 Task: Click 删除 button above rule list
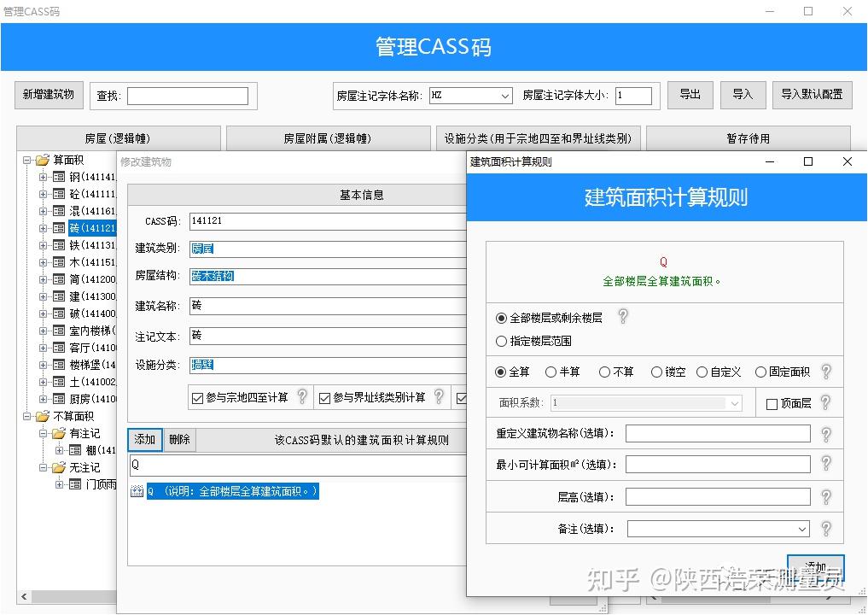[179, 439]
